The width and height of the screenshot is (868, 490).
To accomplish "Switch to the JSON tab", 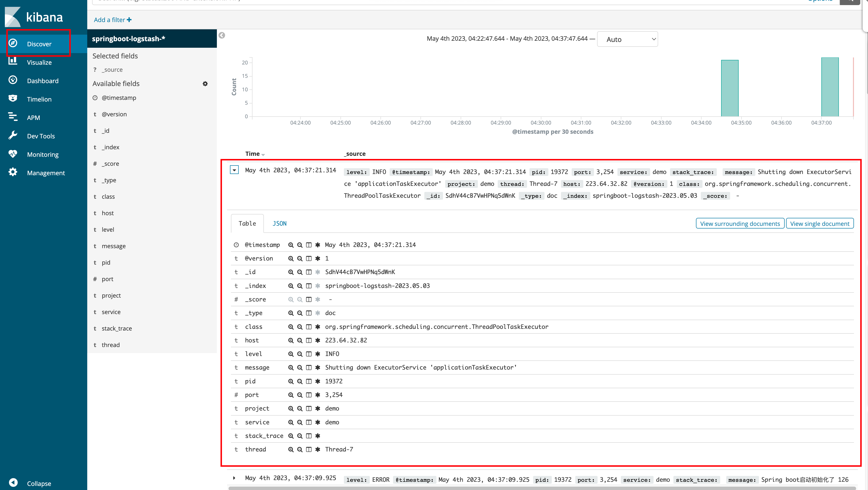I will point(279,223).
